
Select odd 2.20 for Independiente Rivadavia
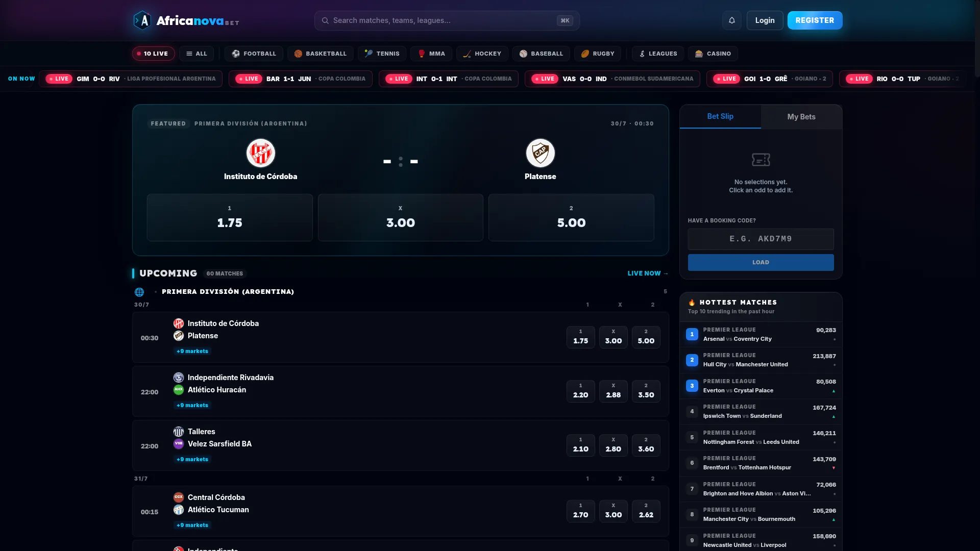click(x=581, y=391)
